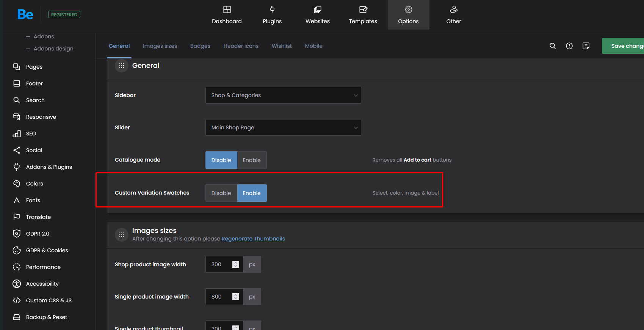Switch to the General tab

point(119,46)
